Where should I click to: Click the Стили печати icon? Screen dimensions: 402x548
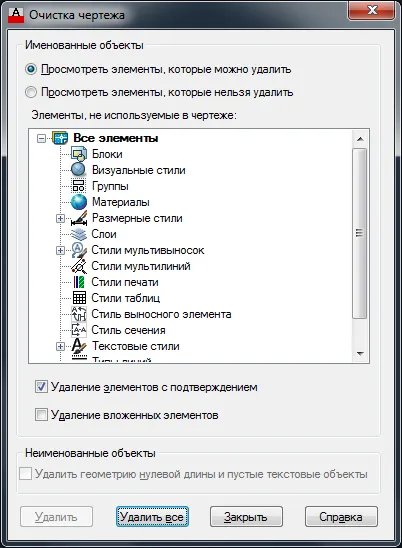point(79,282)
